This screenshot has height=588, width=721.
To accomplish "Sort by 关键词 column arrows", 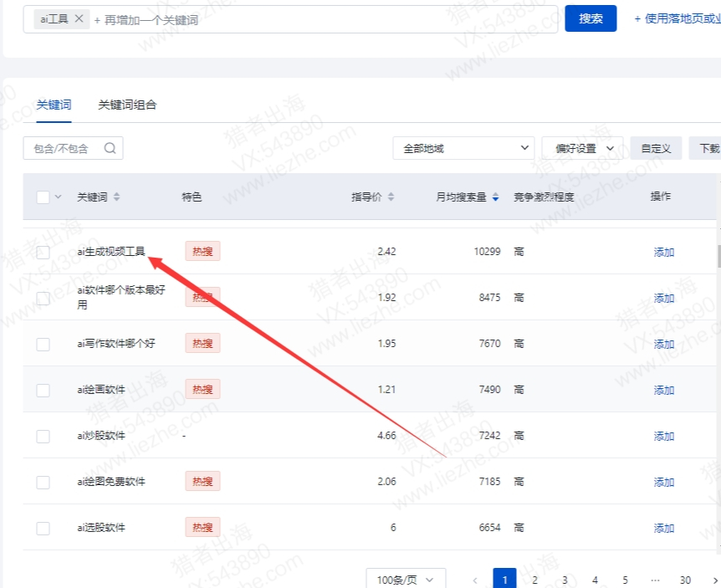I will point(117,197).
